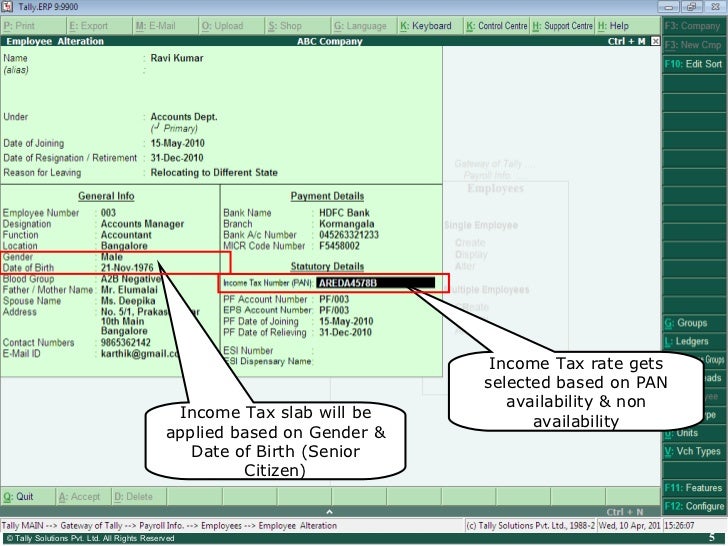Click the O: Upload button
The height and width of the screenshot is (546, 728).
coord(233,26)
